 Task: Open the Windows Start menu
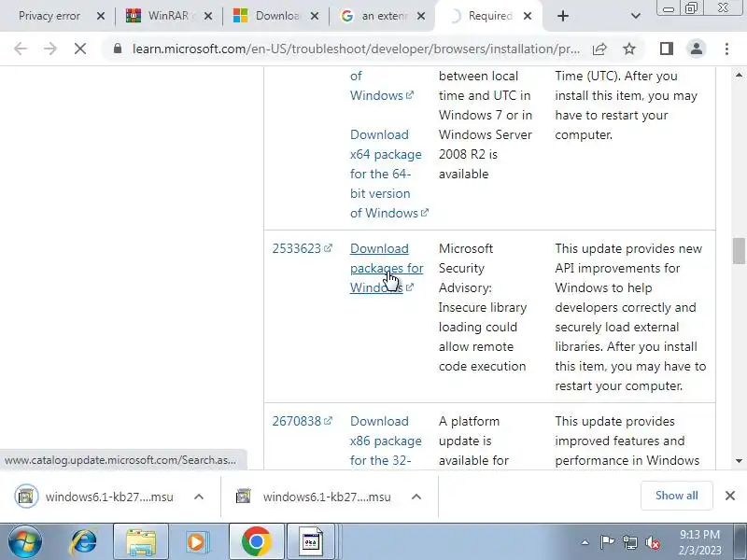point(25,541)
